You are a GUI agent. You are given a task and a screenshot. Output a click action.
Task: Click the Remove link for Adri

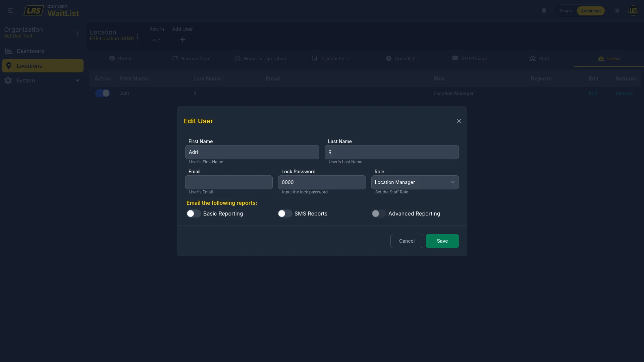(624, 94)
